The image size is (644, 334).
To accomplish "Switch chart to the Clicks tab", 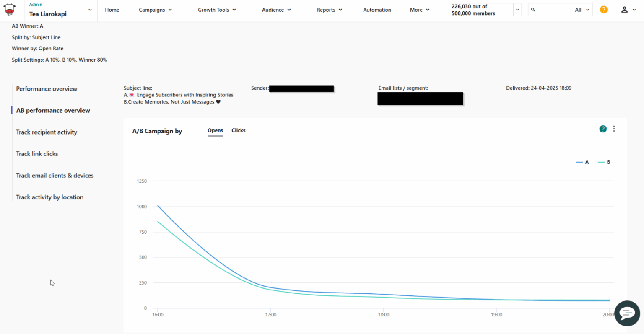I will click(x=239, y=130).
